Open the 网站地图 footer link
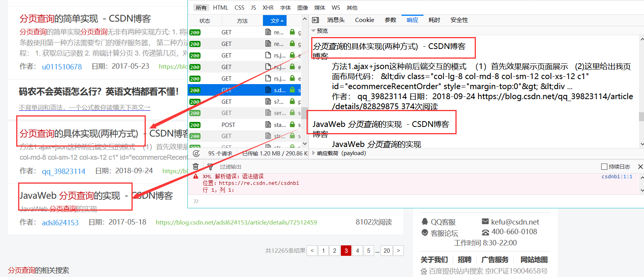The image size is (644, 277). pyautogui.click(x=534, y=260)
